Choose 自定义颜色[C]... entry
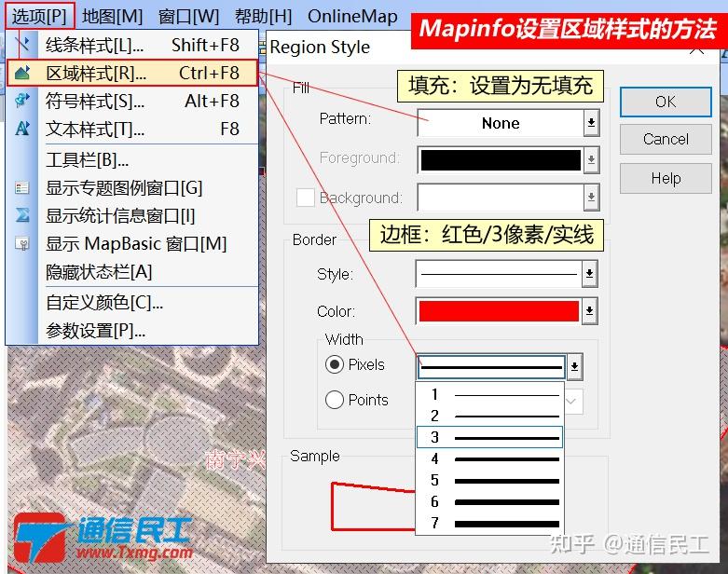Screen dimensions: 728x574 coord(132,303)
